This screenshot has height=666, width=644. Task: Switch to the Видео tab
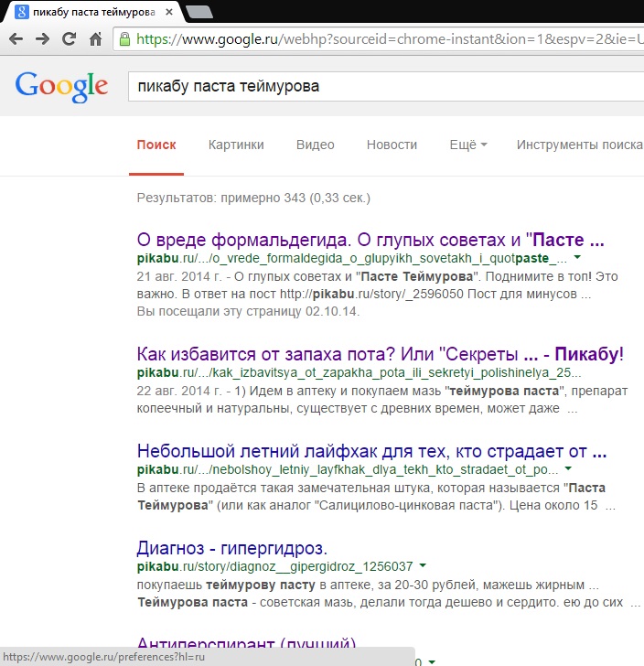(x=315, y=145)
